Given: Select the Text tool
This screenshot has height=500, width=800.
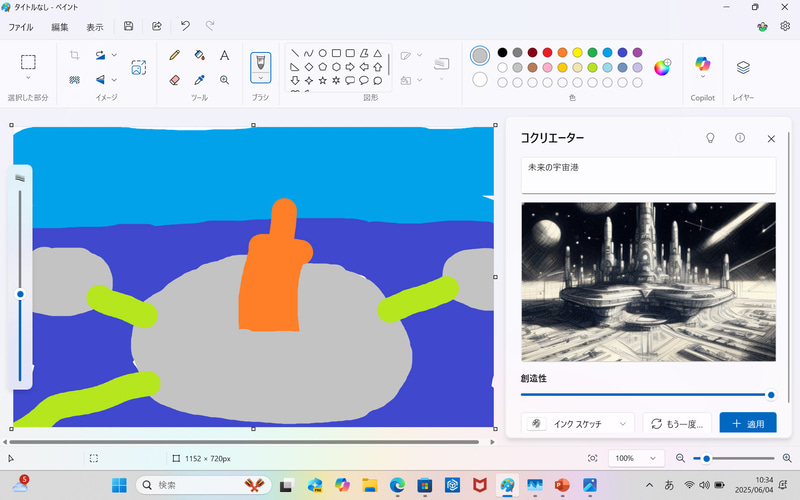Looking at the screenshot, I should [x=224, y=55].
